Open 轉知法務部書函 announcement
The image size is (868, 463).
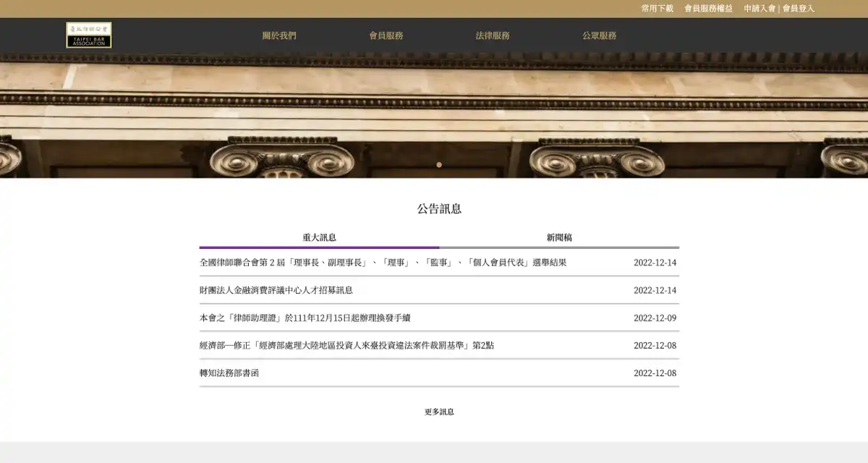(229, 373)
